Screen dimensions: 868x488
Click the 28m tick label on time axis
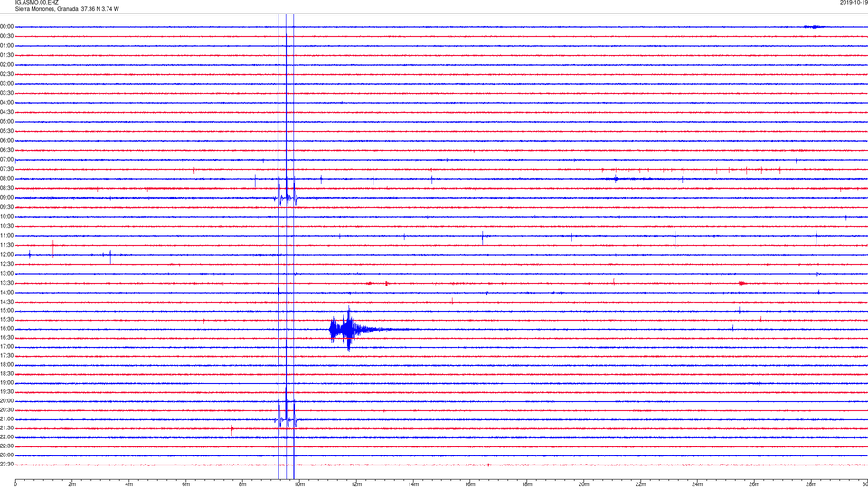[x=811, y=484]
